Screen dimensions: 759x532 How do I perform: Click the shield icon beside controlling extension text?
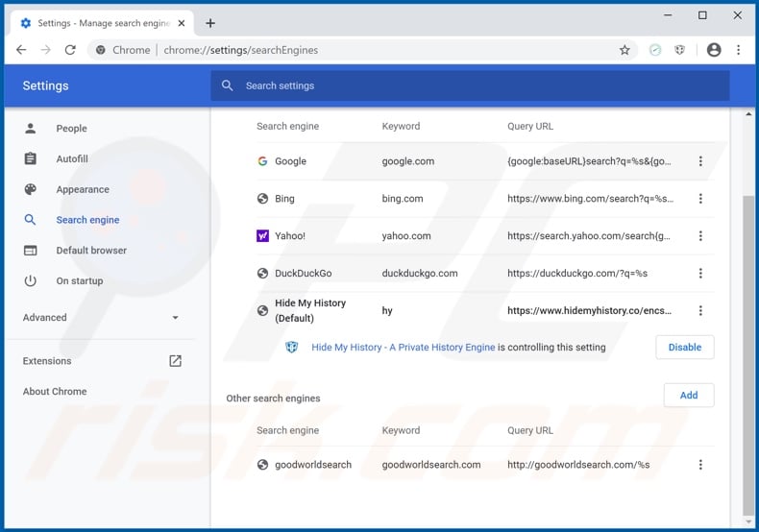(x=291, y=347)
